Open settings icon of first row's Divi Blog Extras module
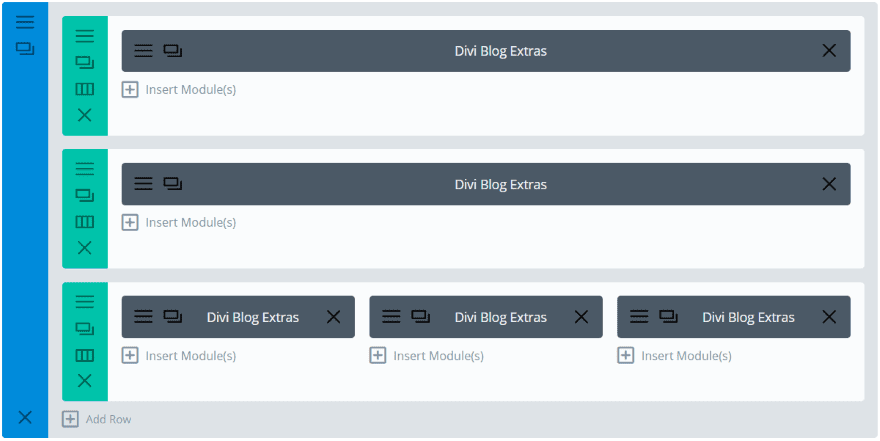The width and height of the screenshot is (880, 441). point(144,51)
